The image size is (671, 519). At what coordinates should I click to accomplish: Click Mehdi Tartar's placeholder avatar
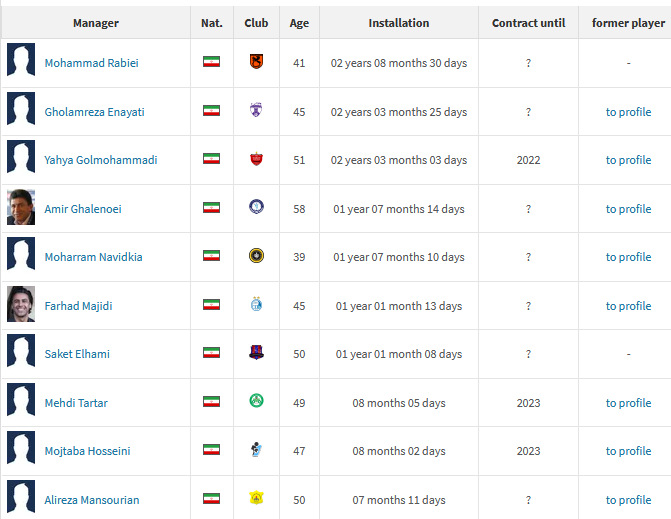tap(21, 402)
